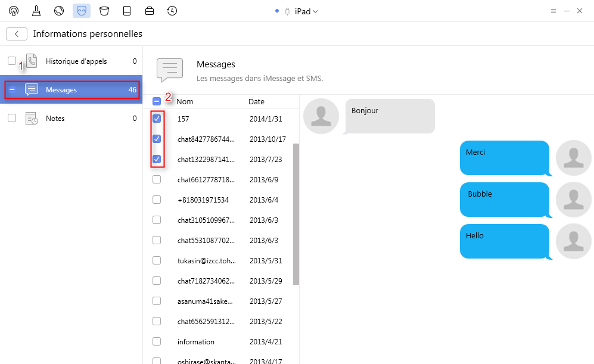Click the Bubble message bubble
The image size is (594, 364).
coord(505,200)
